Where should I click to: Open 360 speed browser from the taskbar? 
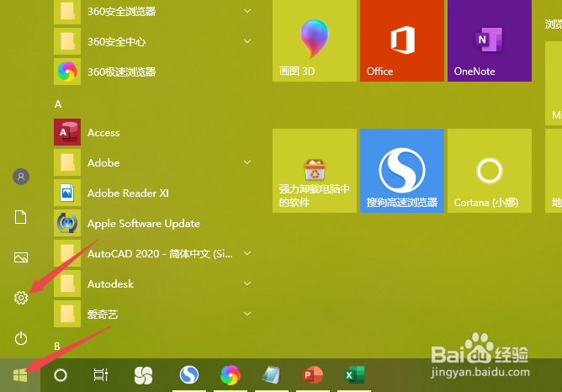click(231, 375)
